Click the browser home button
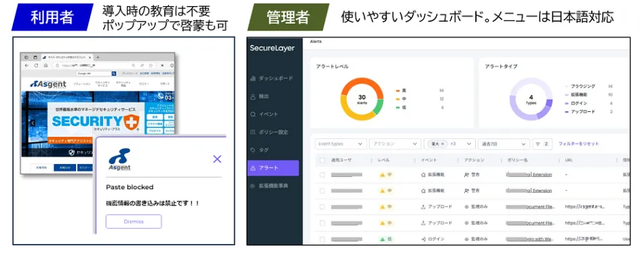 click(45, 65)
